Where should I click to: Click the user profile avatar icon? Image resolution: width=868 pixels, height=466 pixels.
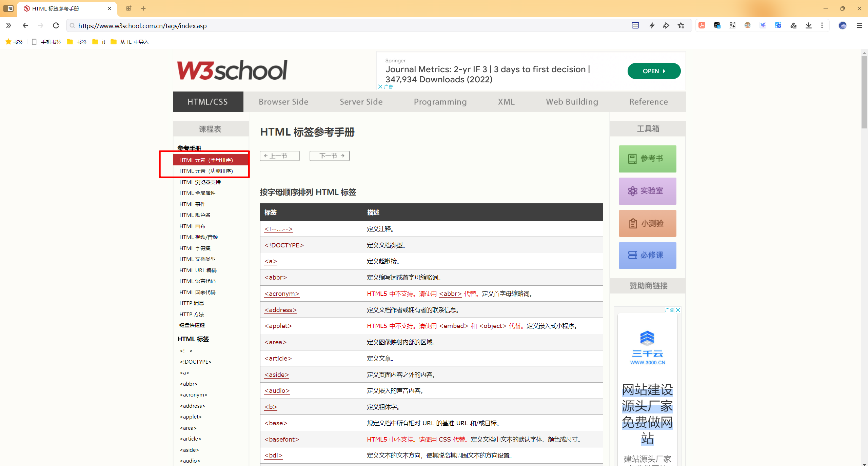[843, 25]
